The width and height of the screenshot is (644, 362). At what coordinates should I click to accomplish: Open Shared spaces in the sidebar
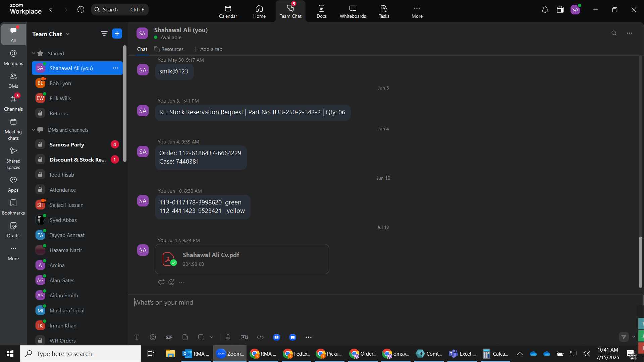13,159
